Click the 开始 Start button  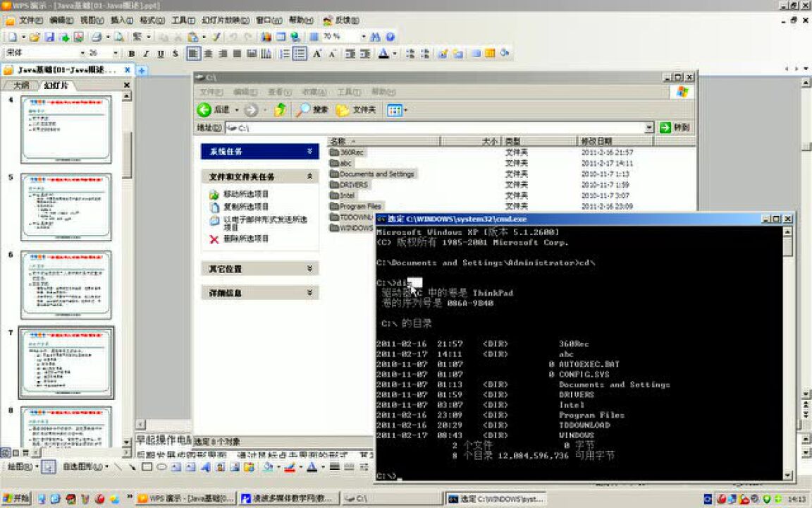click(16, 499)
